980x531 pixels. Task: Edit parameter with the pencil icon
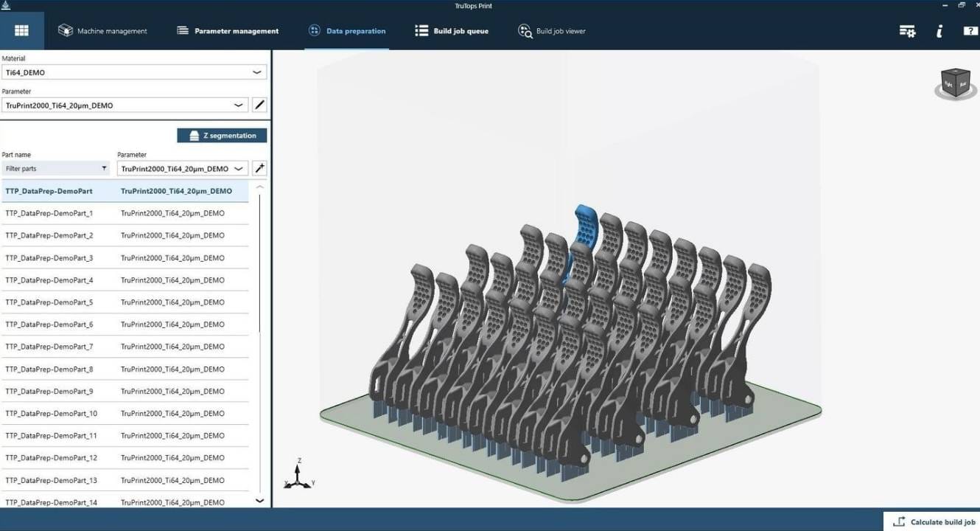tap(259, 105)
